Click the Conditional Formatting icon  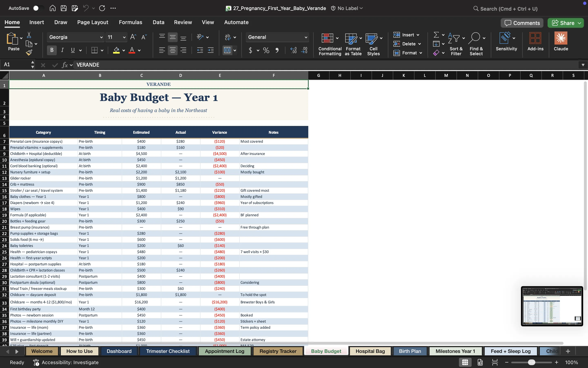pos(327,38)
